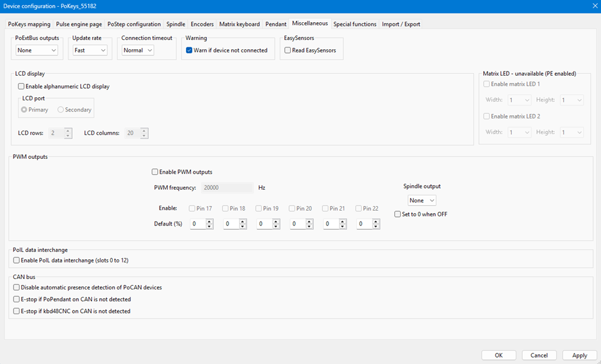This screenshot has height=364, width=601.
Task: Expand the PoExtBus outputs dropdown
Action: (x=37, y=51)
